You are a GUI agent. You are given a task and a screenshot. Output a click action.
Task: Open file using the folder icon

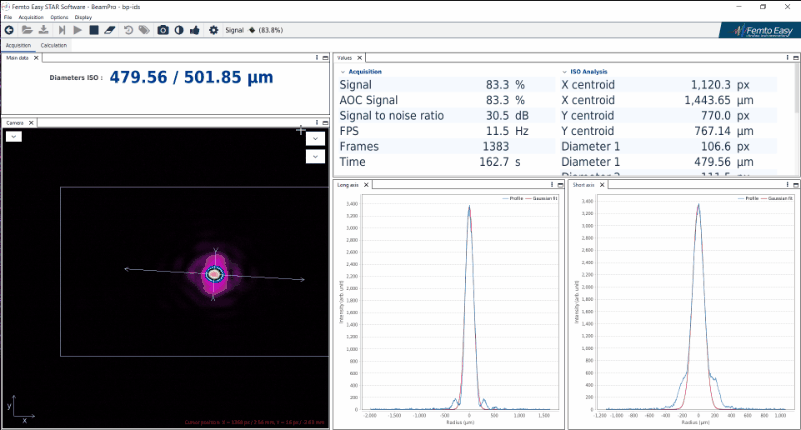tap(26, 30)
